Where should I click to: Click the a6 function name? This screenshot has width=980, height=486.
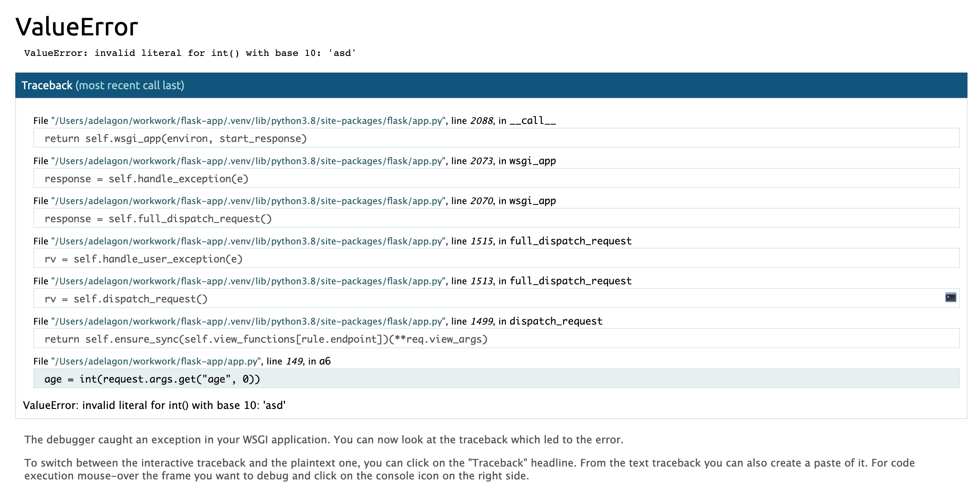(325, 361)
